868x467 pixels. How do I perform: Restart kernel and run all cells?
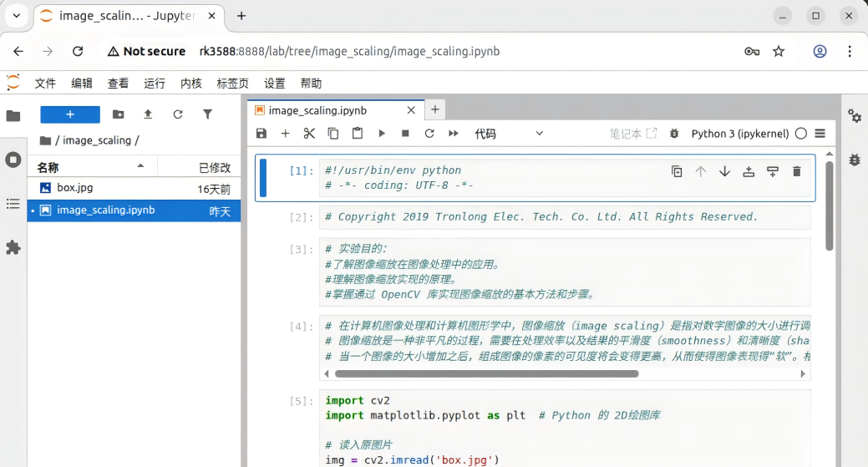pos(454,134)
